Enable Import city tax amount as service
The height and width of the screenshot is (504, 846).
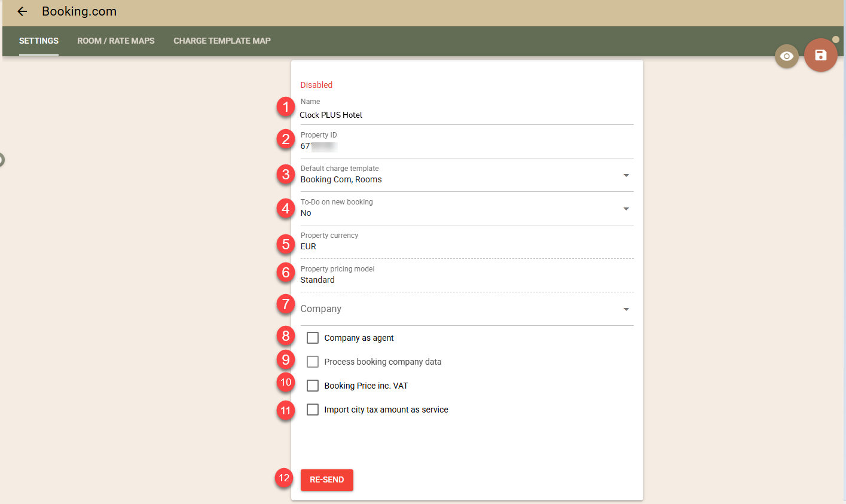(x=313, y=410)
